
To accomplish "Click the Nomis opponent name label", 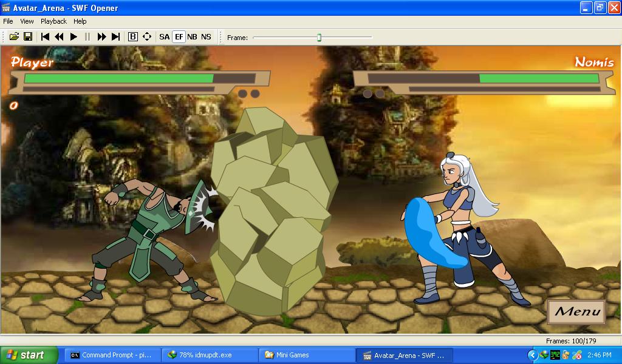I will pyautogui.click(x=594, y=62).
